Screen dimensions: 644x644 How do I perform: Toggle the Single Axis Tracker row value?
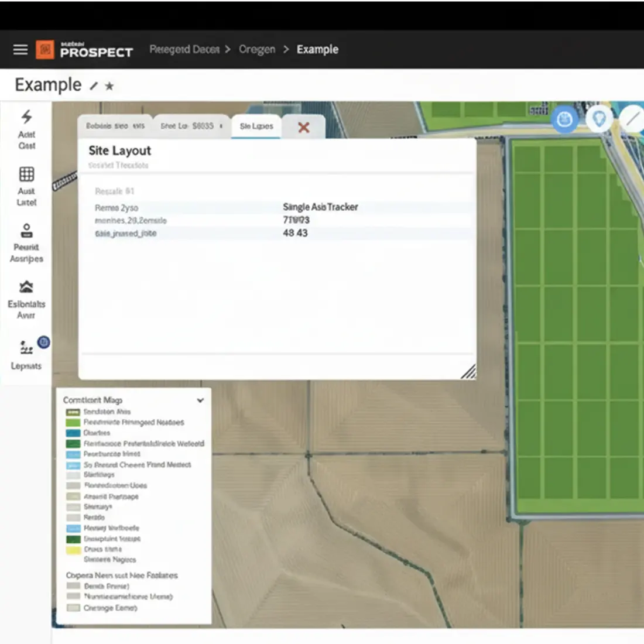pyautogui.click(x=319, y=207)
